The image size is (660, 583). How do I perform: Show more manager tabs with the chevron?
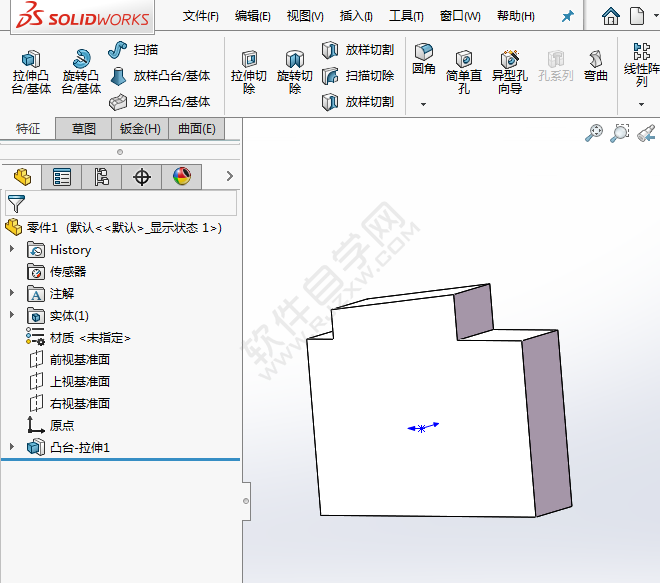(229, 176)
